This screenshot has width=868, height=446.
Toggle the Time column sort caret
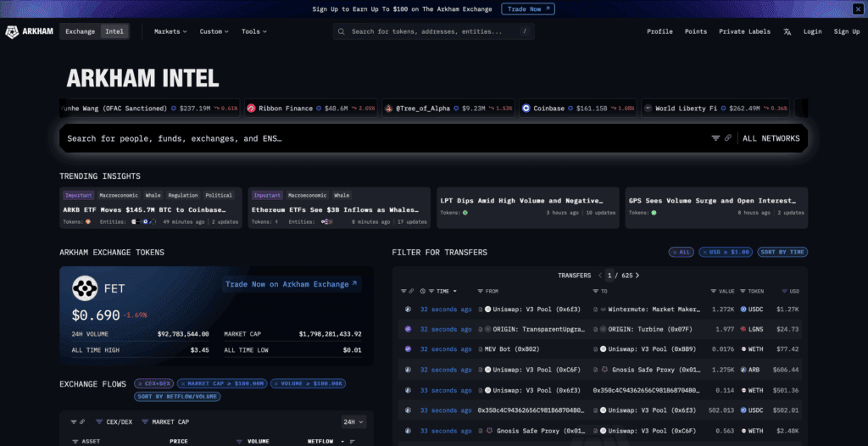(455, 292)
